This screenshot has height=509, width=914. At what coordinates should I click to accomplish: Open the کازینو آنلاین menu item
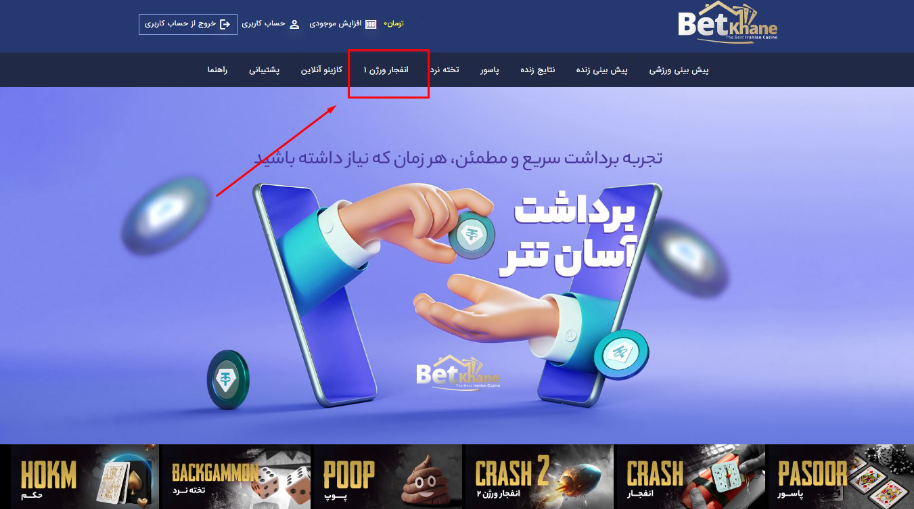point(321,70)
